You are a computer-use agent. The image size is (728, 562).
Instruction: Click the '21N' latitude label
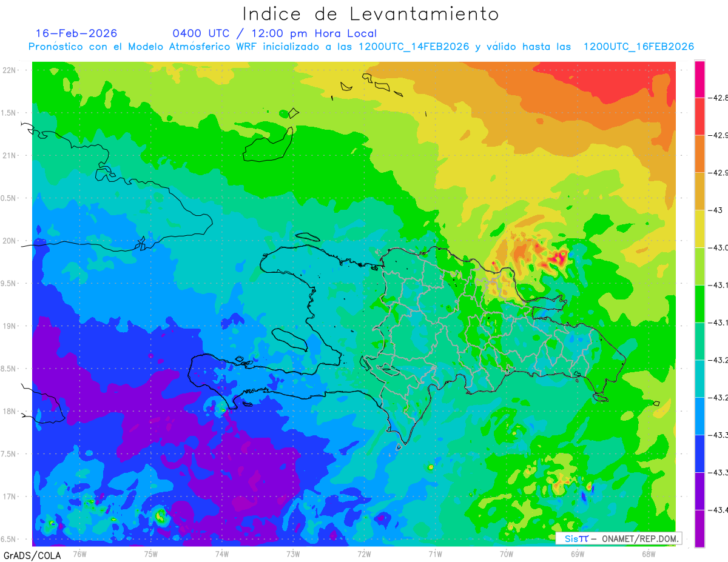pyautogui.click(x=10, y=156)
